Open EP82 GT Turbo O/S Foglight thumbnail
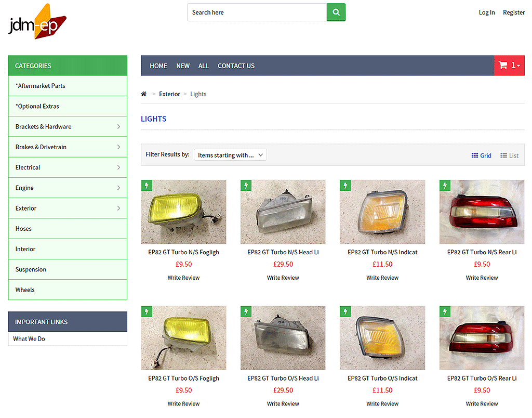532x418 pixels. [183, 338]
